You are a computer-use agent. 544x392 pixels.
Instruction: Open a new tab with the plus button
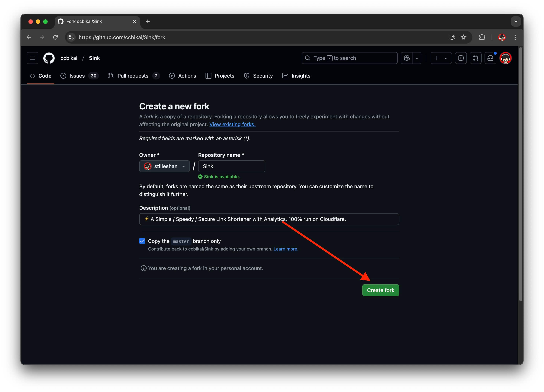tap(148, 21)
